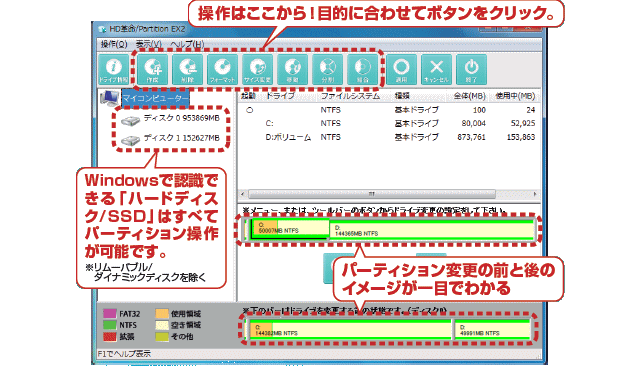Viewport: 640px width, 366px height.
Task: Select the 削除 (delete partition) icon
Action: [188, 69]
